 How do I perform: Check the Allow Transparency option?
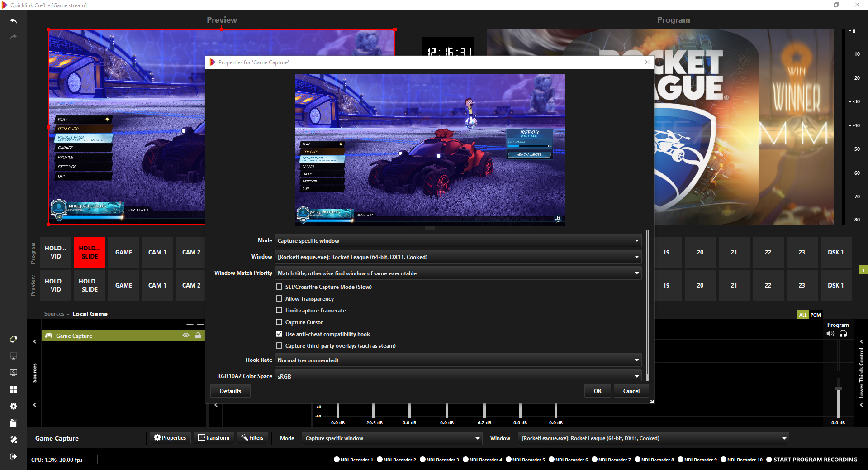click(279, 298)
